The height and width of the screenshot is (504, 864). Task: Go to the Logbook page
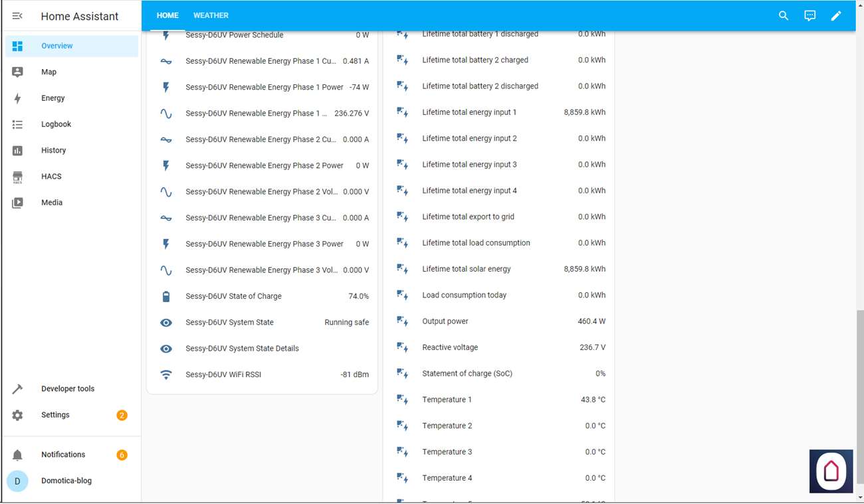tap(56, 124)
